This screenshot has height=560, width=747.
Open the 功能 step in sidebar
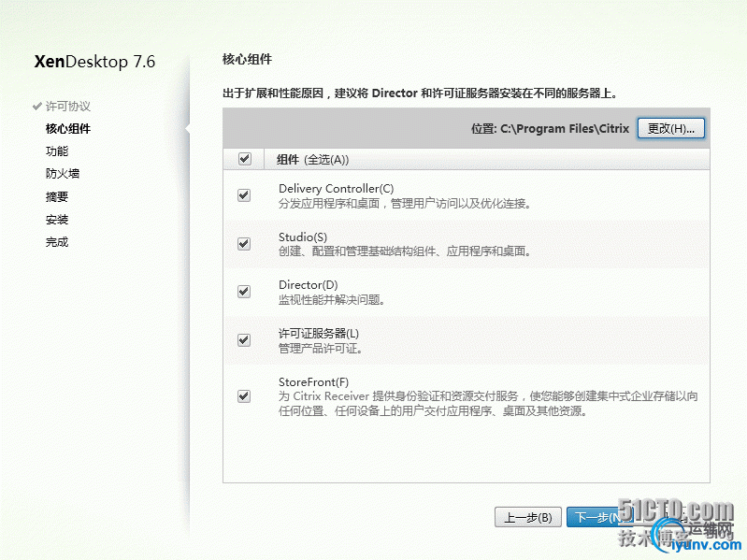tap(57, 151)
